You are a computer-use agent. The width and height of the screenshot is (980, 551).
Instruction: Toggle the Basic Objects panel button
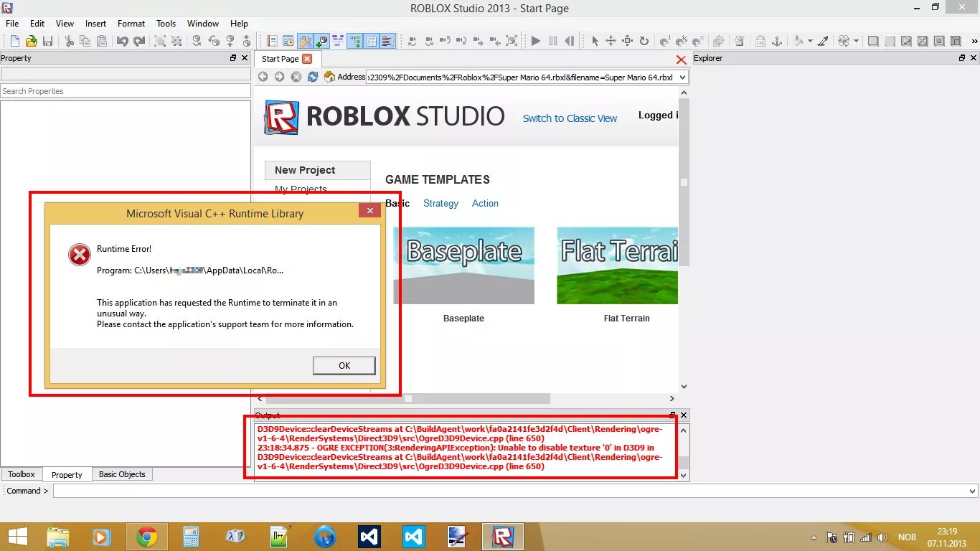click(x=322, y=42)
